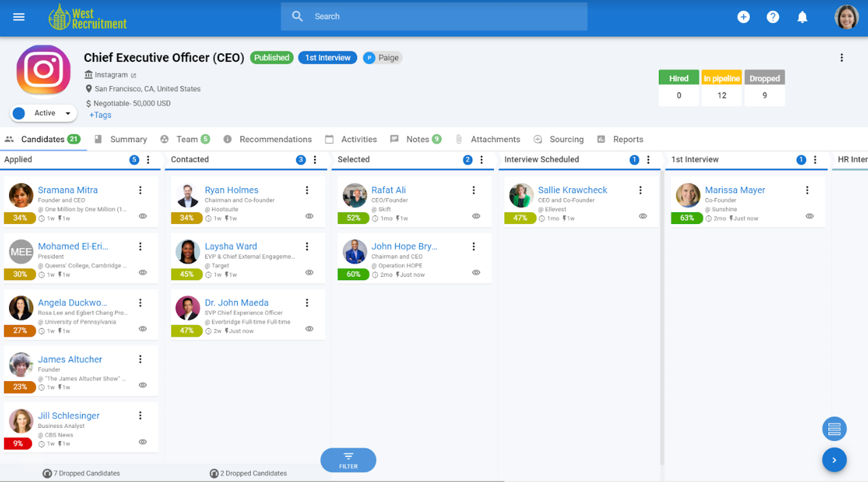Click the +Tags link
Screen dimensions: 868x482
tap(100, 115)
